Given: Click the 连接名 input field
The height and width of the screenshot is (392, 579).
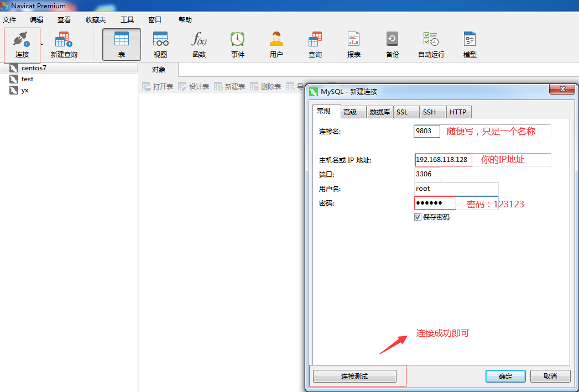Looking at the screenshot, I should pyautogui.click(x=482, y=131).
